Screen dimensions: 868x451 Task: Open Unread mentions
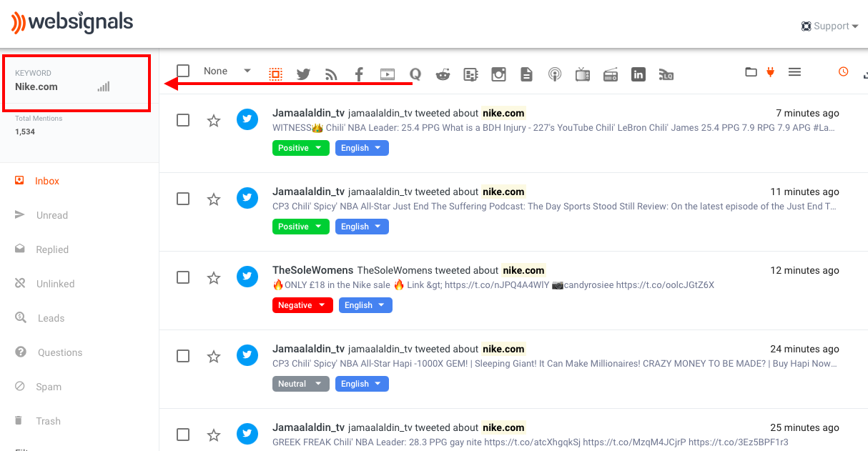51,215
